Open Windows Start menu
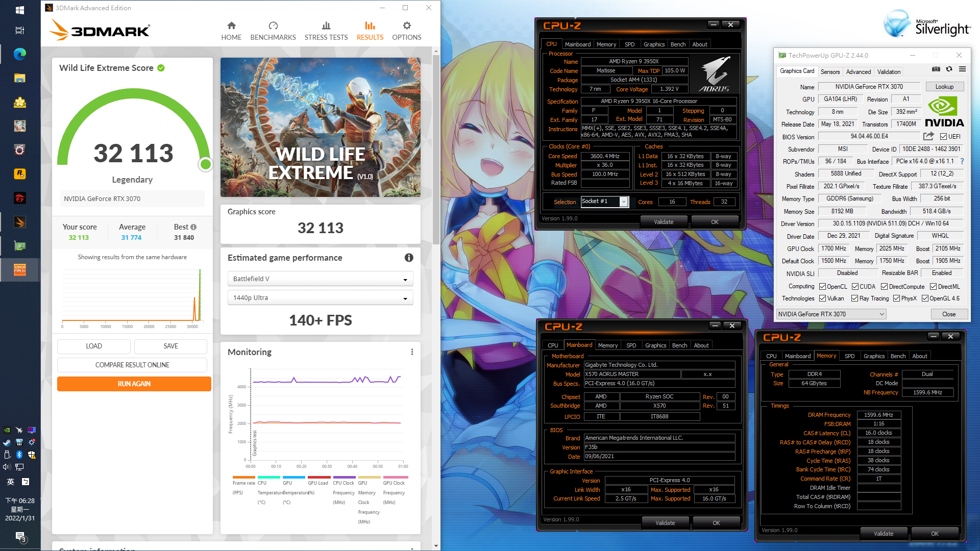 tap(19, 10)
